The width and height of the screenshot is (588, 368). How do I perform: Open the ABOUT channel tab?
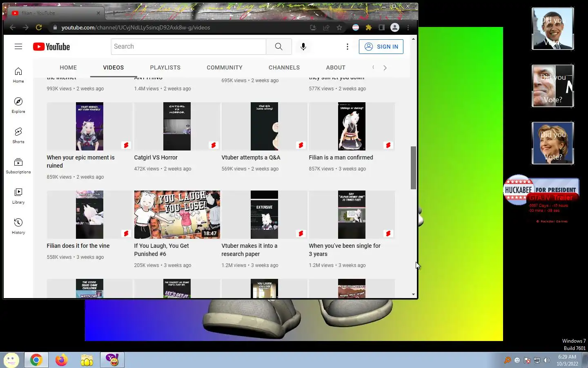tap(336, 67)
